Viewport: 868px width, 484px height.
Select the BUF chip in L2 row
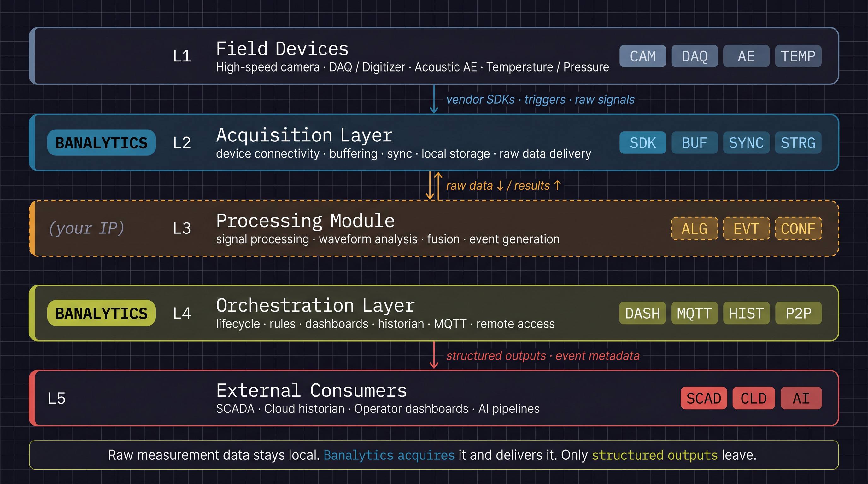tap(695, 142)
